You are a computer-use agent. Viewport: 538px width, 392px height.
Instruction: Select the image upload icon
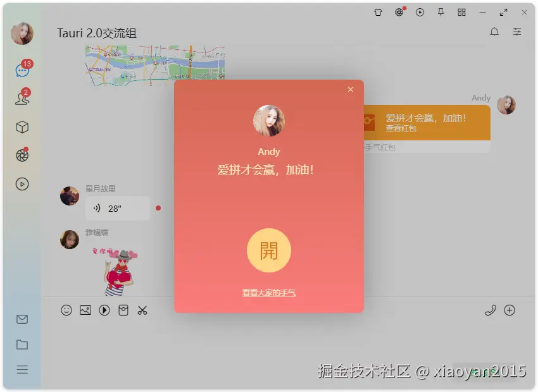click(x=85, y=310)
